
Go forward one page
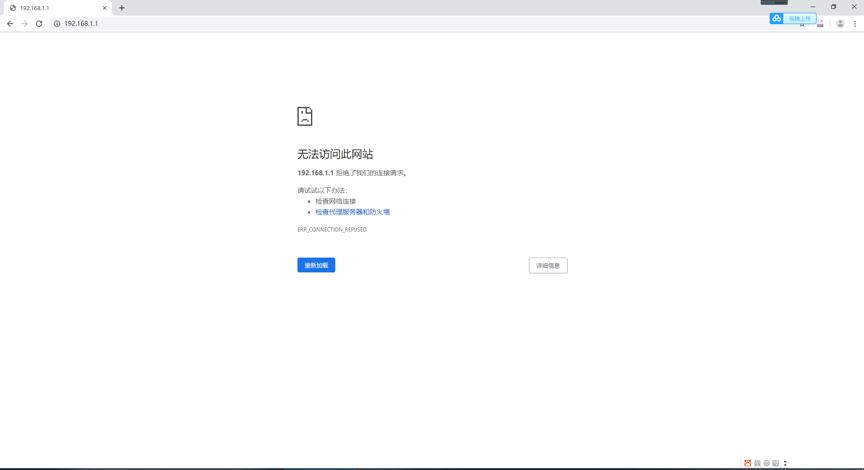tap(24, 24)
